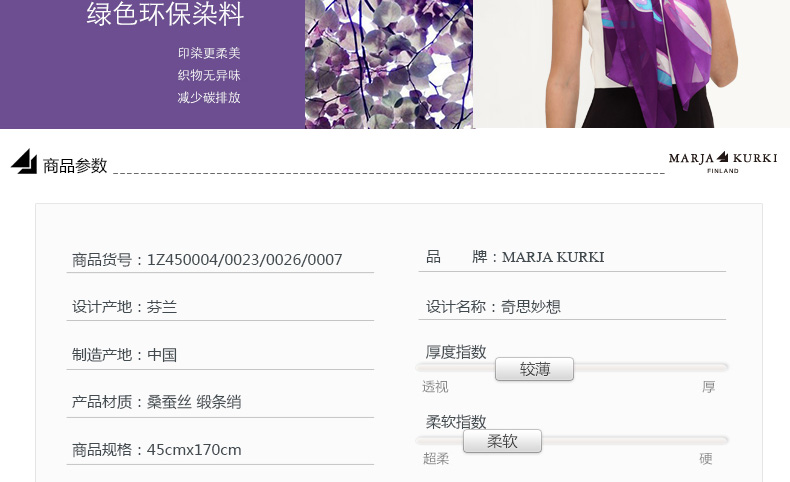The height and width of the screenshot is (482, 790).
Task: Click the MARJA KURKI Finland logo
Action: point(723,162)
